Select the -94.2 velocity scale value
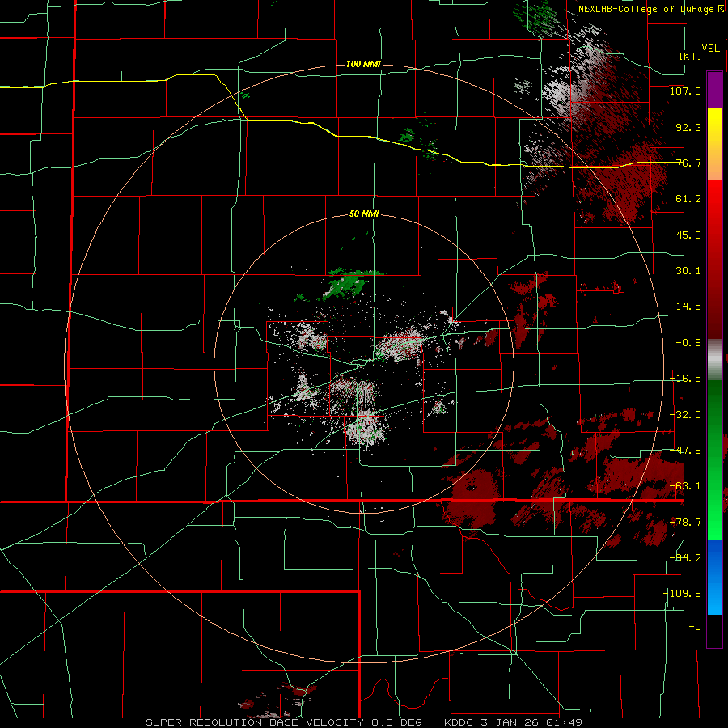728x728 pixels. [x=685, y=557]
